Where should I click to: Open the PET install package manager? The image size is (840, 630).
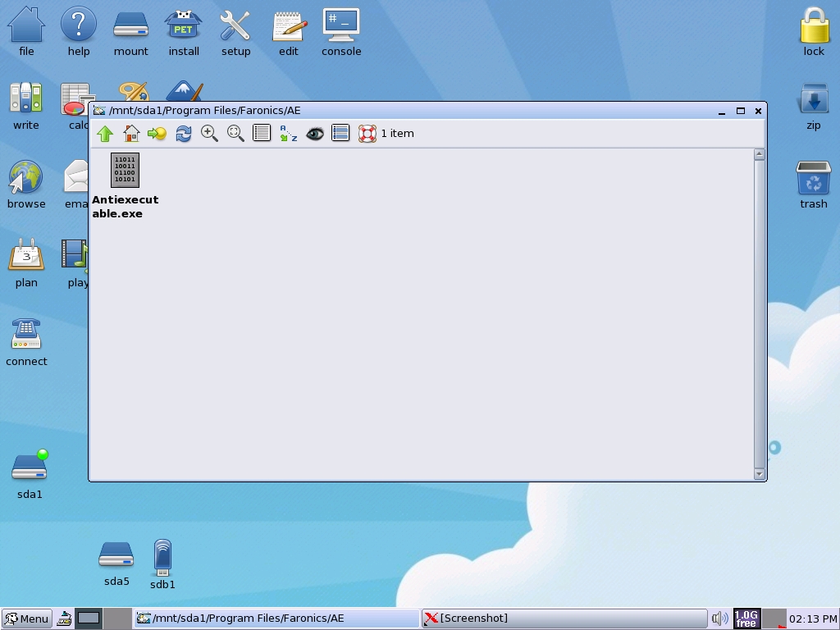[x=183, y=31]
